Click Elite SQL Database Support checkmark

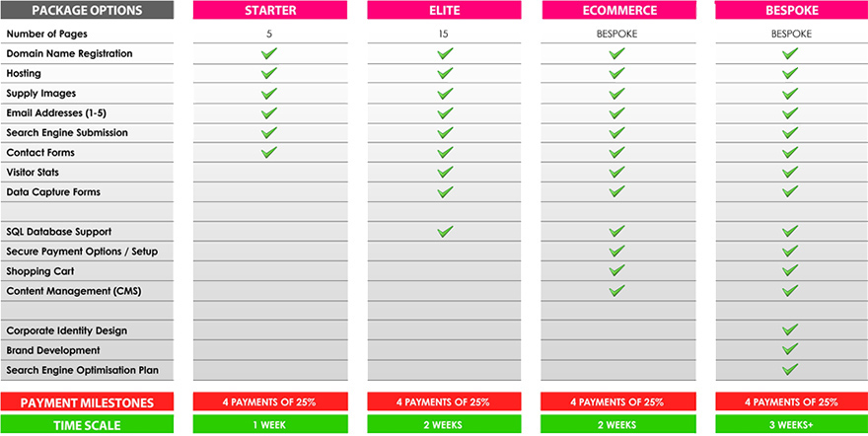click(x=445, y=231)
